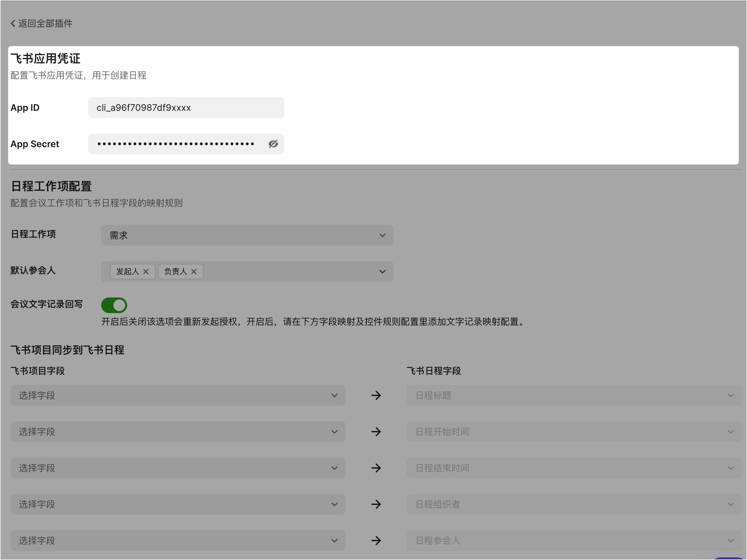Click the App ID label
The image size is (747, 560).
click(25, 108)
